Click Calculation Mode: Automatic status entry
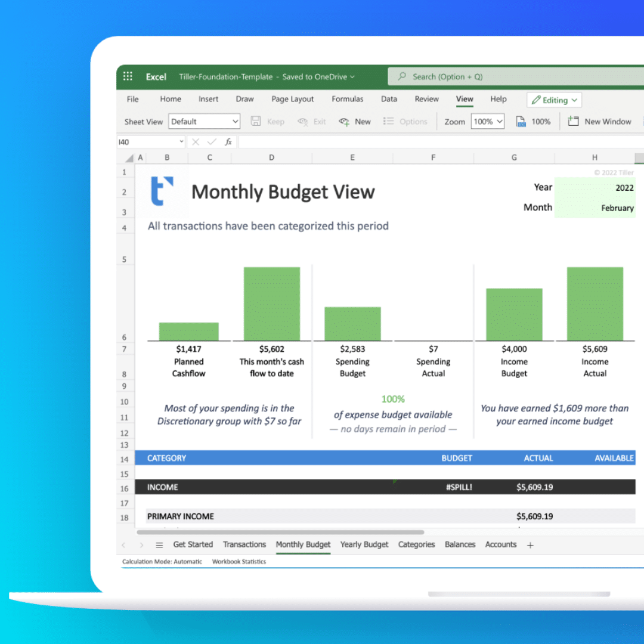Screen dimensions: 644x644 pos(162,562)
